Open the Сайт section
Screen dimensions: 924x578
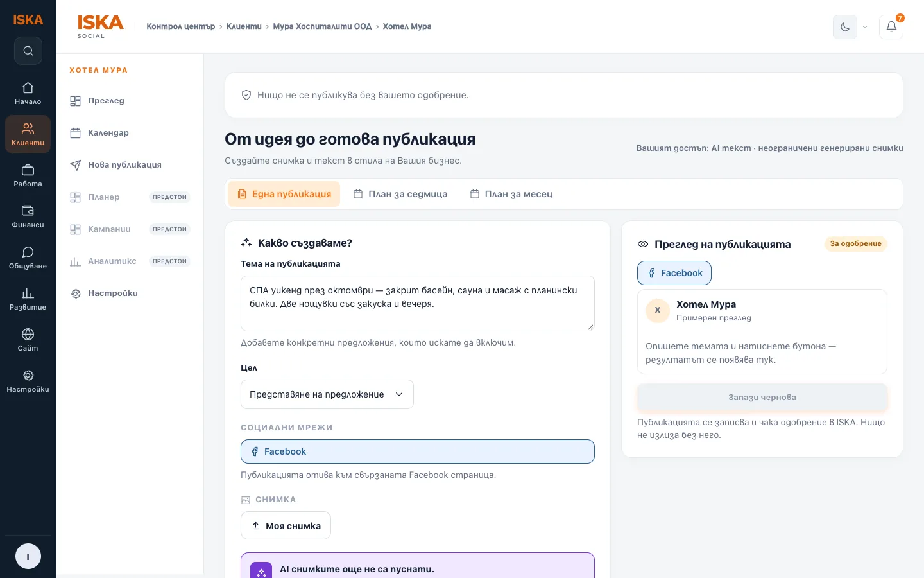(x=28, y=340)
